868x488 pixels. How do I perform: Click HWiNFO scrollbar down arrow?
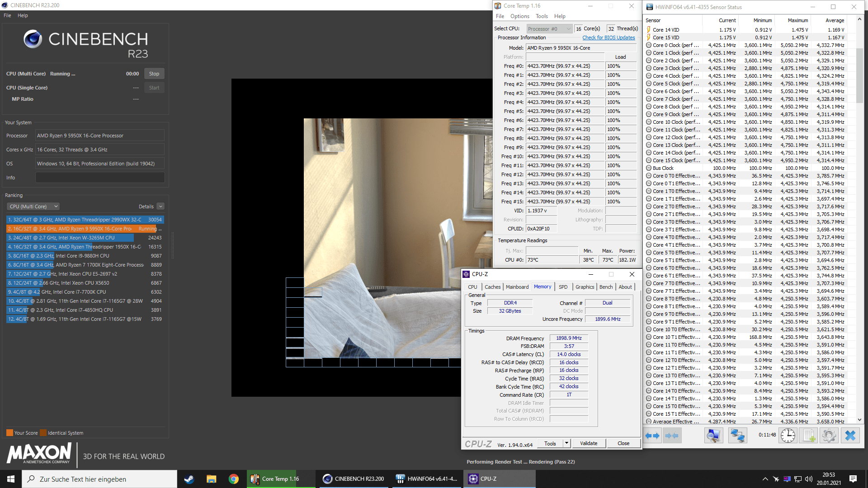[859, 420]
